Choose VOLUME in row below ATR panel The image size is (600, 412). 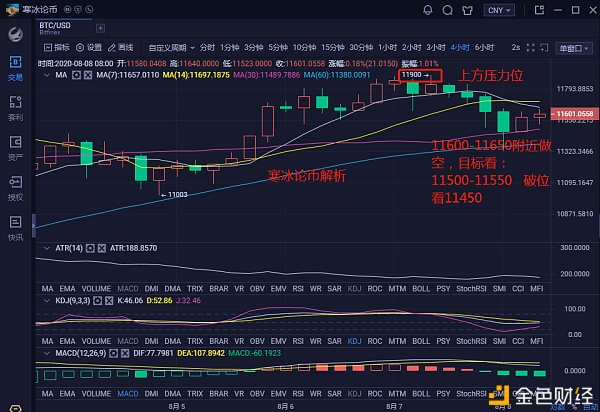[x=96, y=288]
